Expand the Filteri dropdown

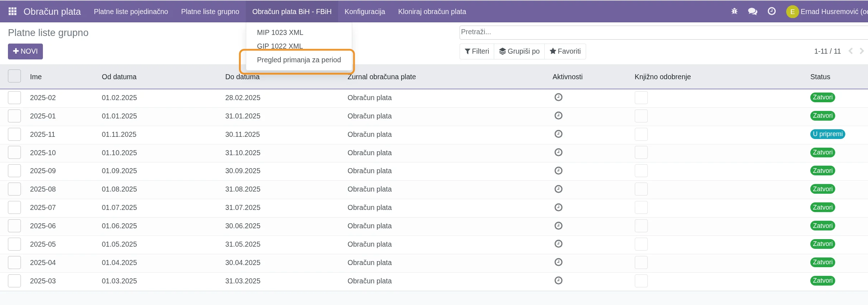point(477,51)
